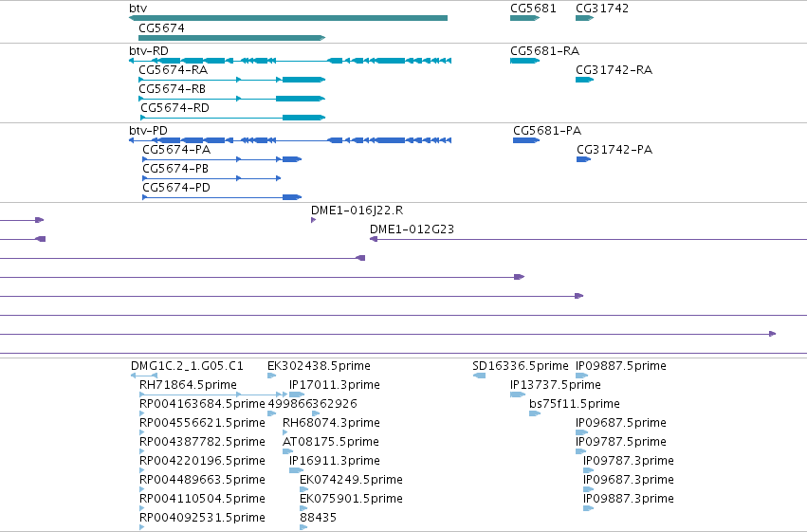Click the IP09887.3prime EST

tap(588, 509)
